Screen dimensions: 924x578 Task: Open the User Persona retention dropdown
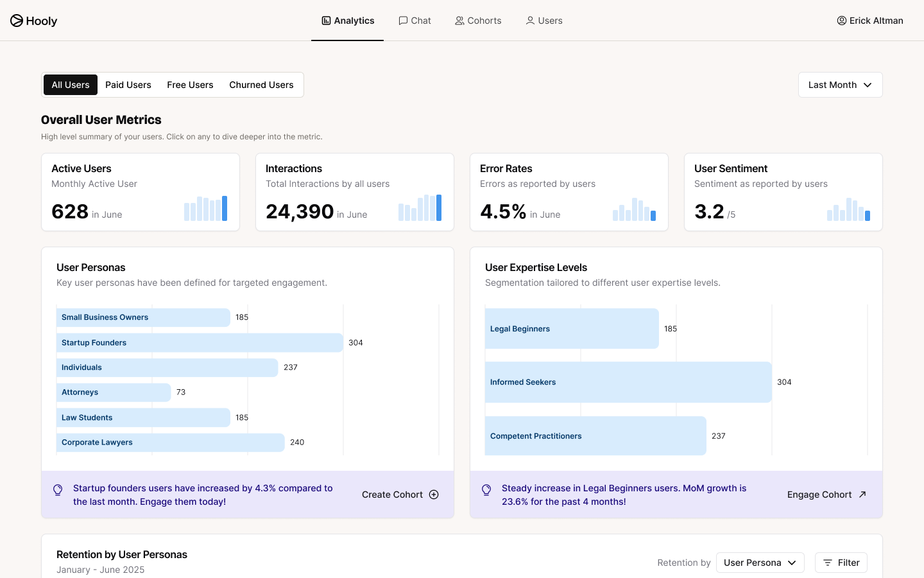(760, 563)
